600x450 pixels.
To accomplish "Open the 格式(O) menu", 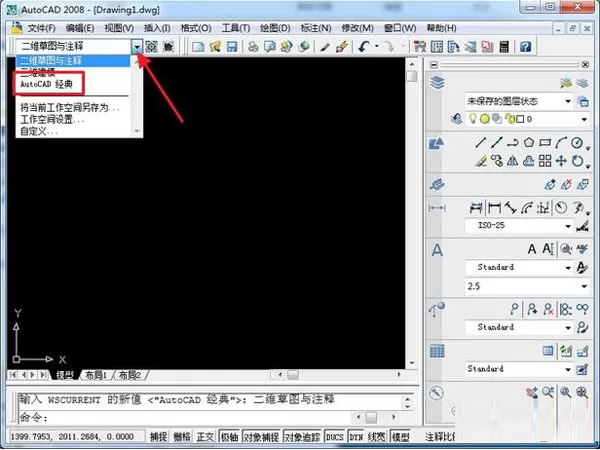I will [x=196, y=28].
